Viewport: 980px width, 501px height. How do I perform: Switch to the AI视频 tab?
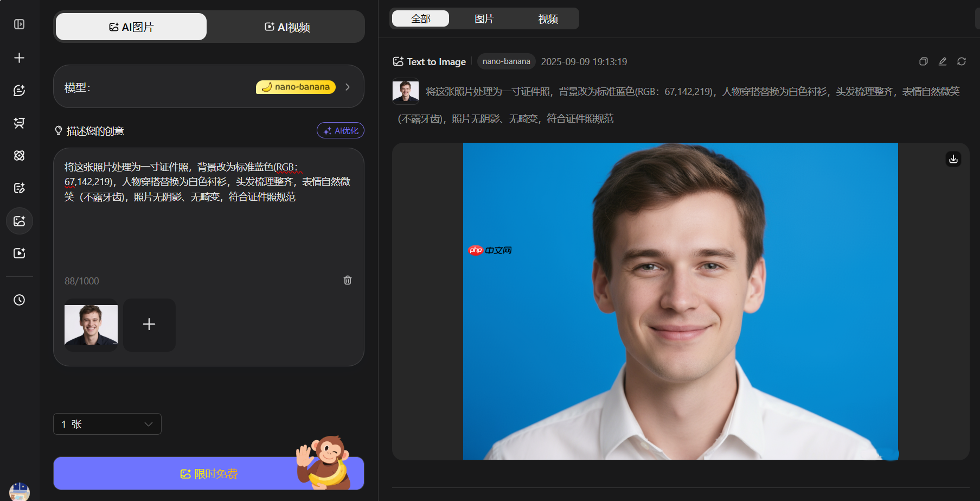286,27
